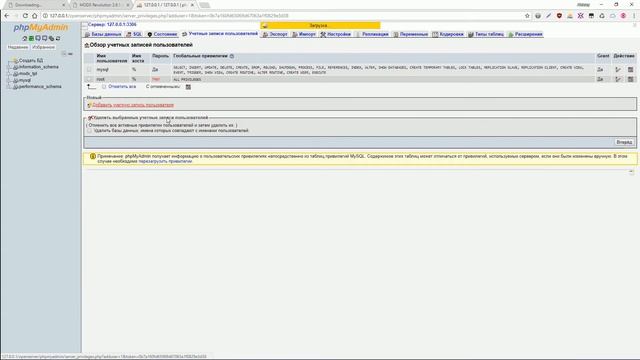Export icon for root user row
640x360 pixels.
[631, 79]
